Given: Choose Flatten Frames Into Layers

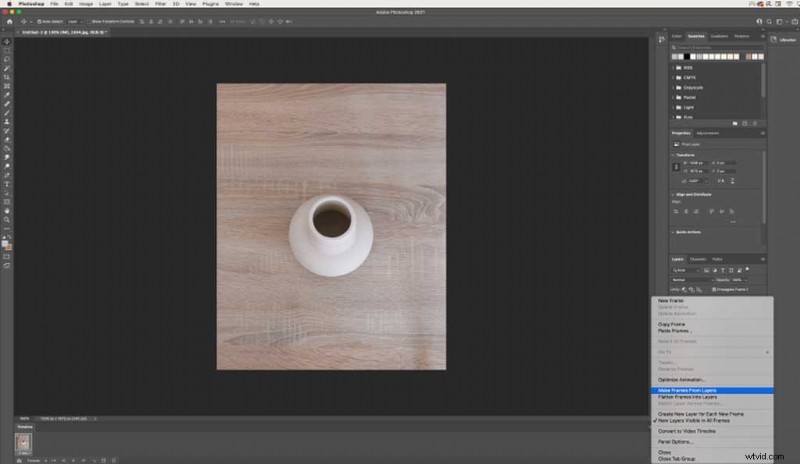Looking at the screenshot, I should [712, 397].
